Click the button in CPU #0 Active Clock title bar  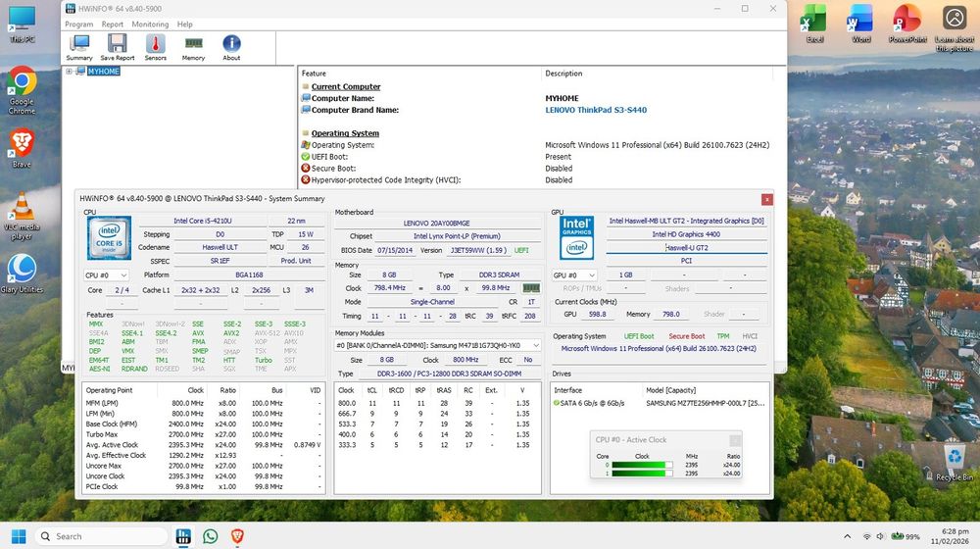pos(735,440)
